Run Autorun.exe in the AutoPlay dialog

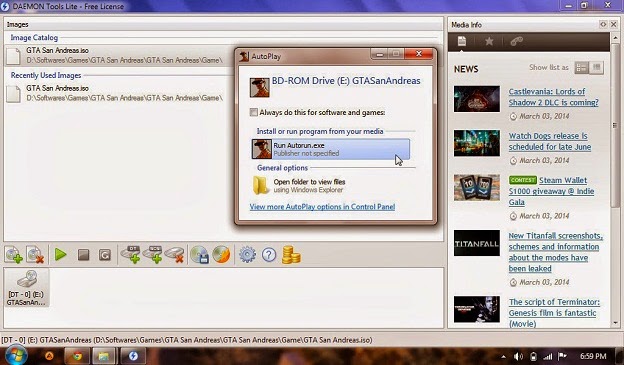331,149
